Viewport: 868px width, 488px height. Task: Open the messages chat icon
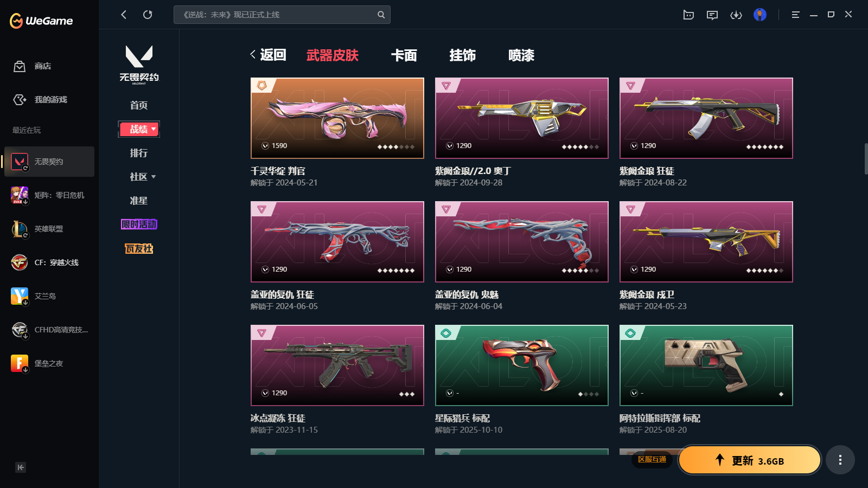712,15
